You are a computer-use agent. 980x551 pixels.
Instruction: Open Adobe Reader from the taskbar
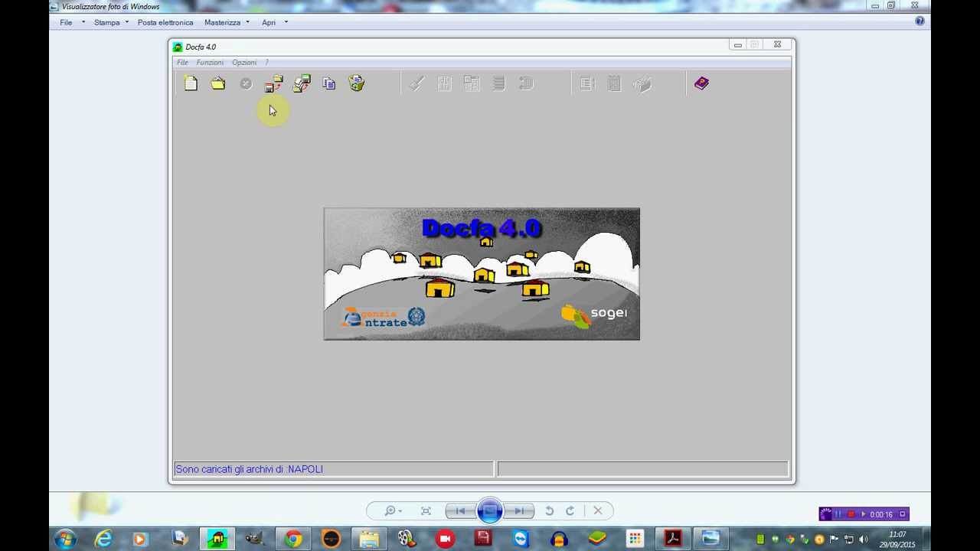click(673, 540)
